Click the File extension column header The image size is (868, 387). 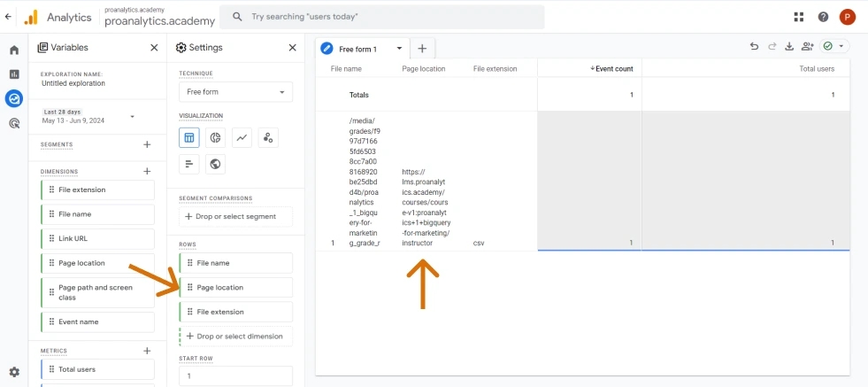[x=495, y=69]
